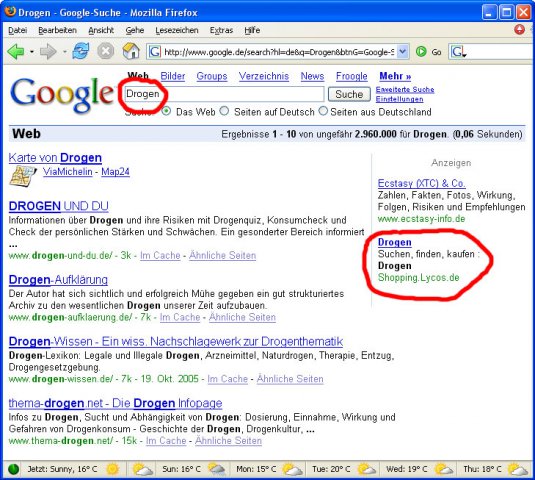This screenshot has width=535, height=480.
Task: Click the Suche button
Action: click(x=349, y=94)
